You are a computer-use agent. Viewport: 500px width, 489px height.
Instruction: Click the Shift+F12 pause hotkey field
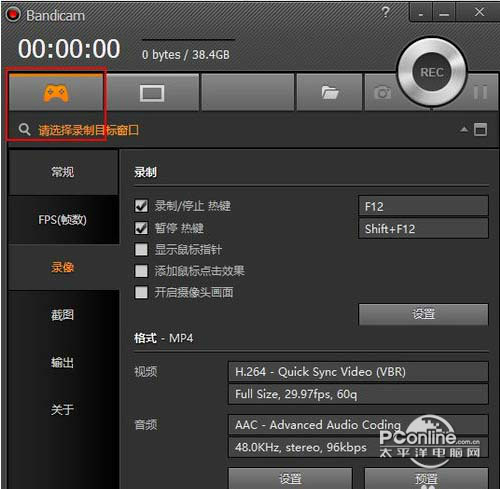[x=423, y=229]
